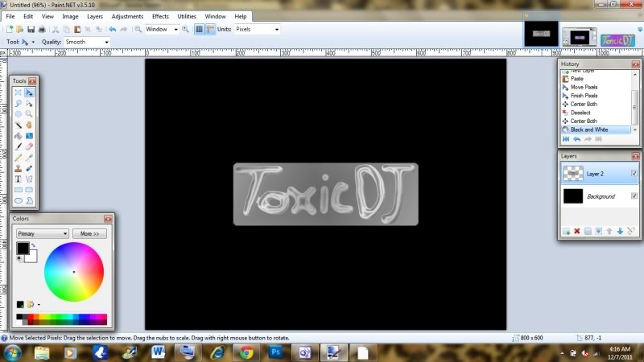The image size is (644, 362).
Task: Select the Pencil tool
Action: (x=18, y=158)
